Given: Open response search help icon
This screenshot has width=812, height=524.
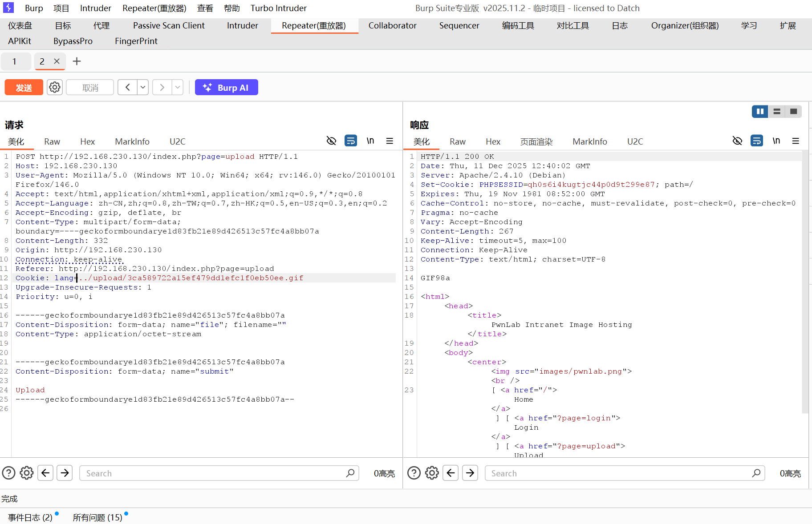Looking at the screenshot, I should [414, 473].
